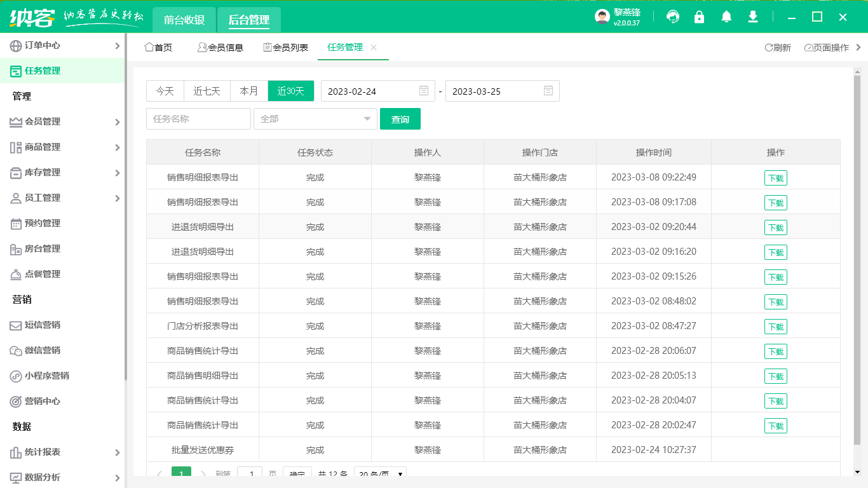Select the 今天 date filter
Screen dimensions: 868x488
click(x=165, y=91)
